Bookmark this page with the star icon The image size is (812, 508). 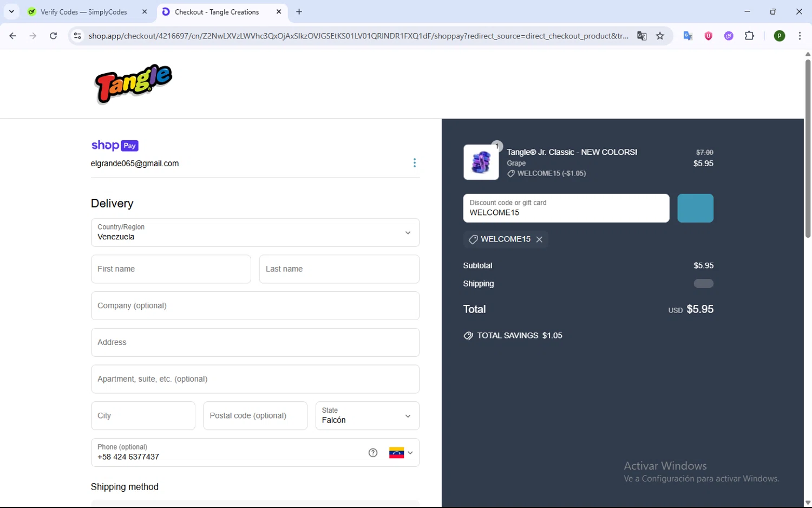point(660,36)
